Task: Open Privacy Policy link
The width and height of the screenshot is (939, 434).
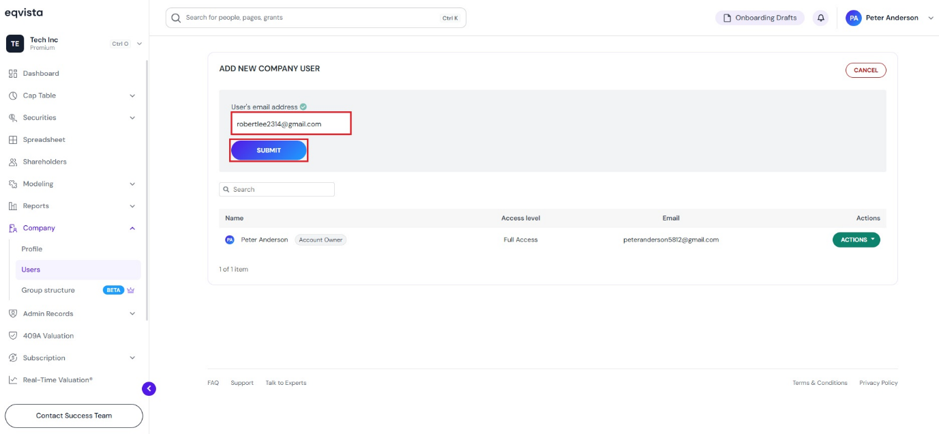Action: pos(879,383)
